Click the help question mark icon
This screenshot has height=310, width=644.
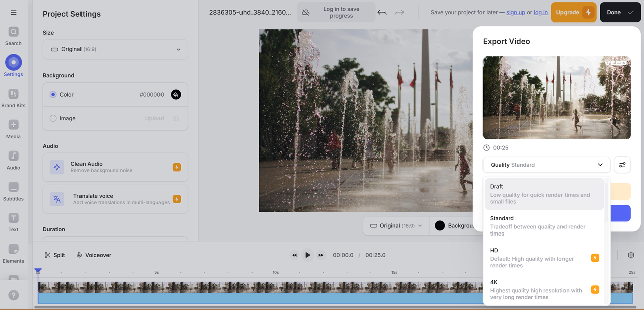(x=14, y=295)
